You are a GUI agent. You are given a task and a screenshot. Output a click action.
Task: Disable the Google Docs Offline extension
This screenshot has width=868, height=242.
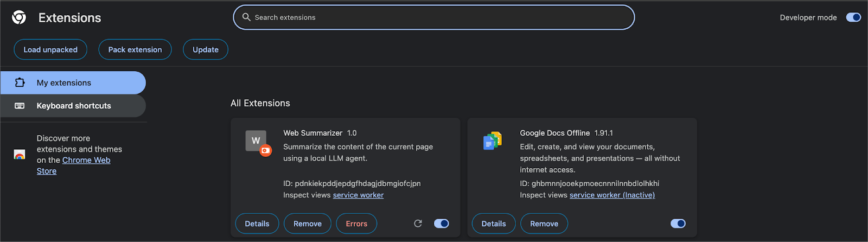pos(678,224)
